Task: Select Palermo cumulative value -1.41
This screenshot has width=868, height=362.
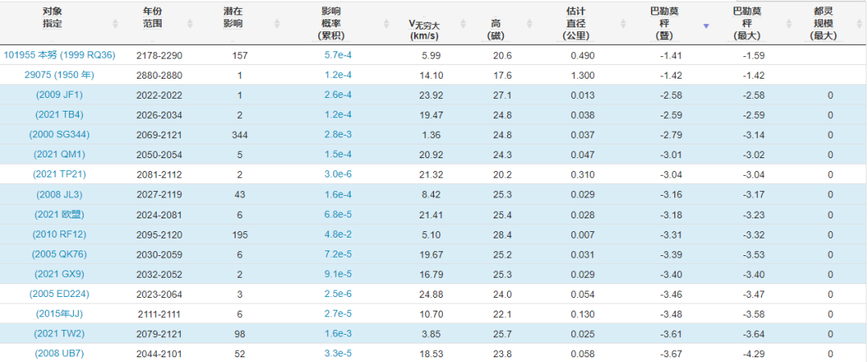Action: pyautogui.click(x=671, y=55)
